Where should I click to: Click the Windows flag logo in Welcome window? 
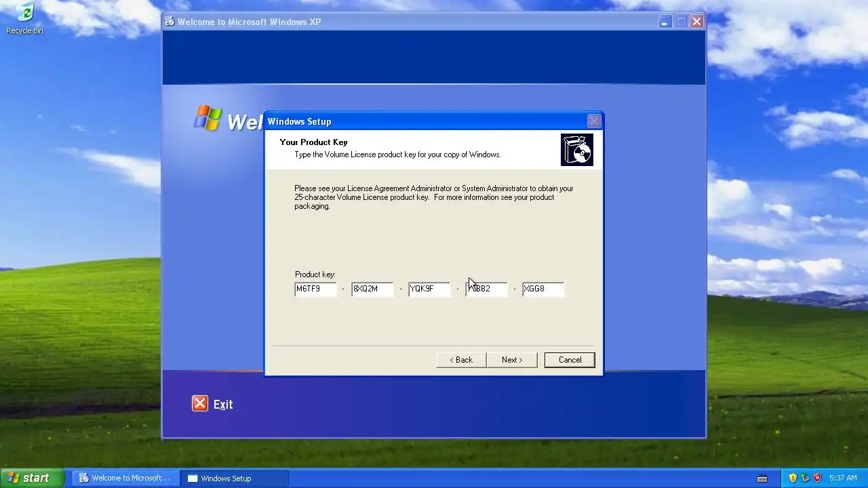208,117
